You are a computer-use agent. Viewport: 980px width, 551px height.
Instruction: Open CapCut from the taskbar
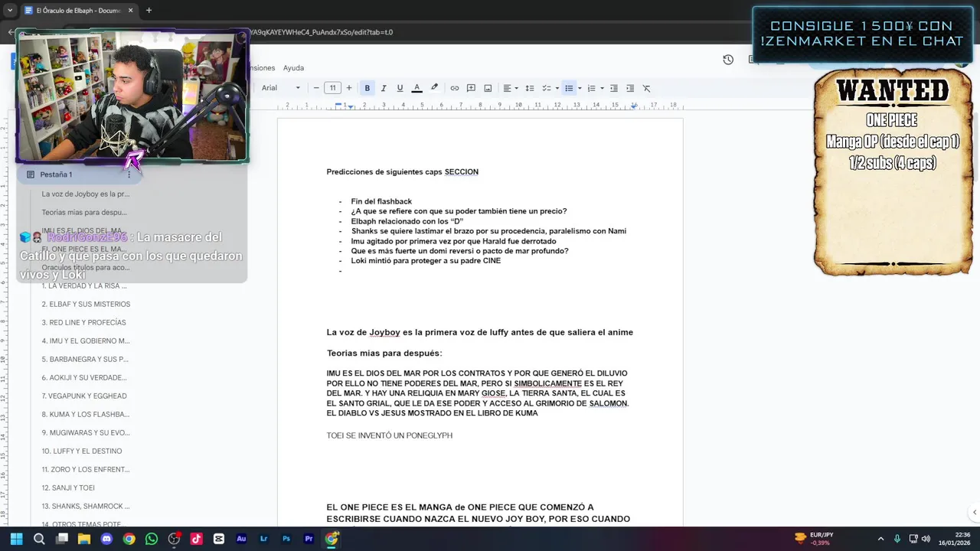tap(219, 539)
